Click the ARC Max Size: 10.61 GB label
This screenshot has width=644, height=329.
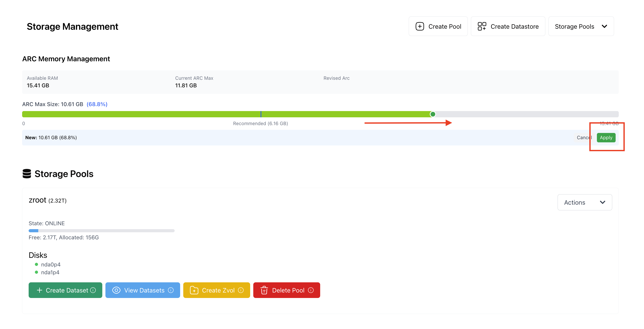pyautogui.click(x=53, y=104)
